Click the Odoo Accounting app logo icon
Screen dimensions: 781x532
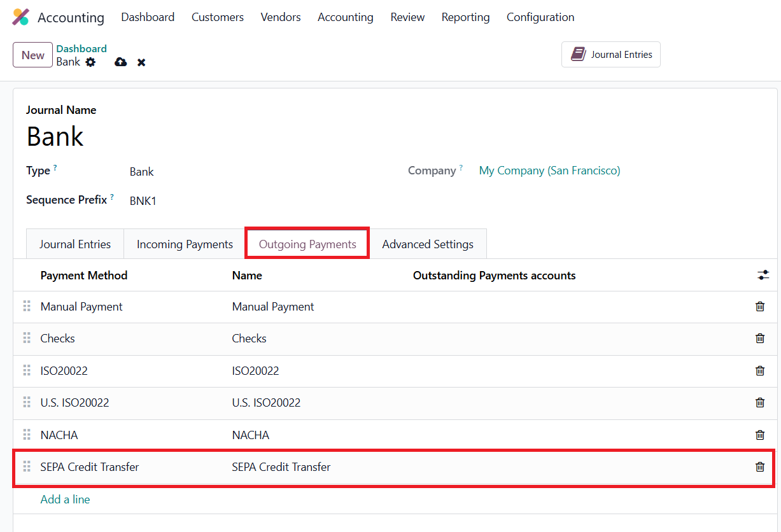tap(21, 17)
